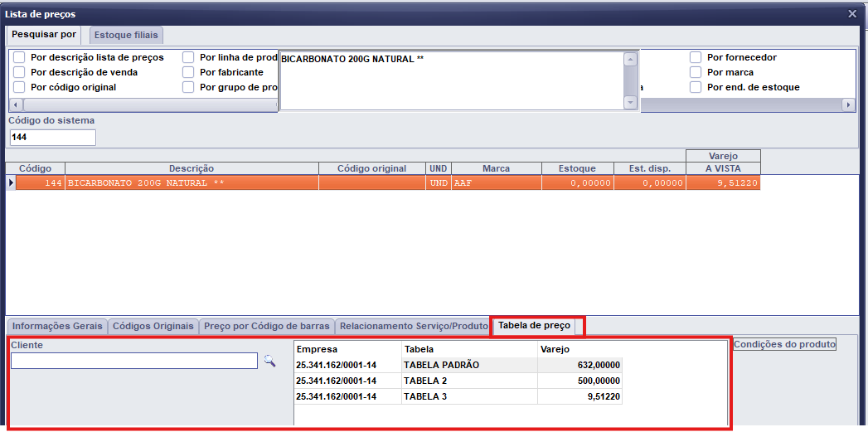Click the magnifier icon beside Cliente field
This screenshot has height=432, width=868.
pos(269,362)
